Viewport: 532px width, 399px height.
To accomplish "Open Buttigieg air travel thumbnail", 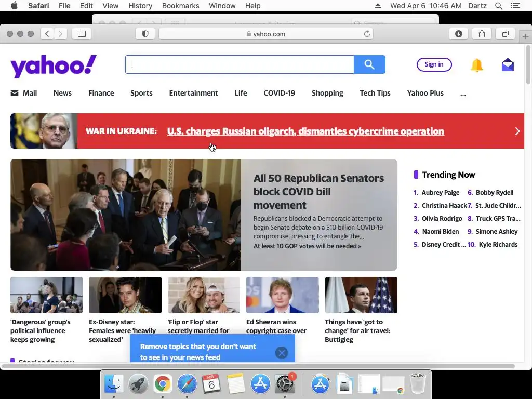I will 361,295.
